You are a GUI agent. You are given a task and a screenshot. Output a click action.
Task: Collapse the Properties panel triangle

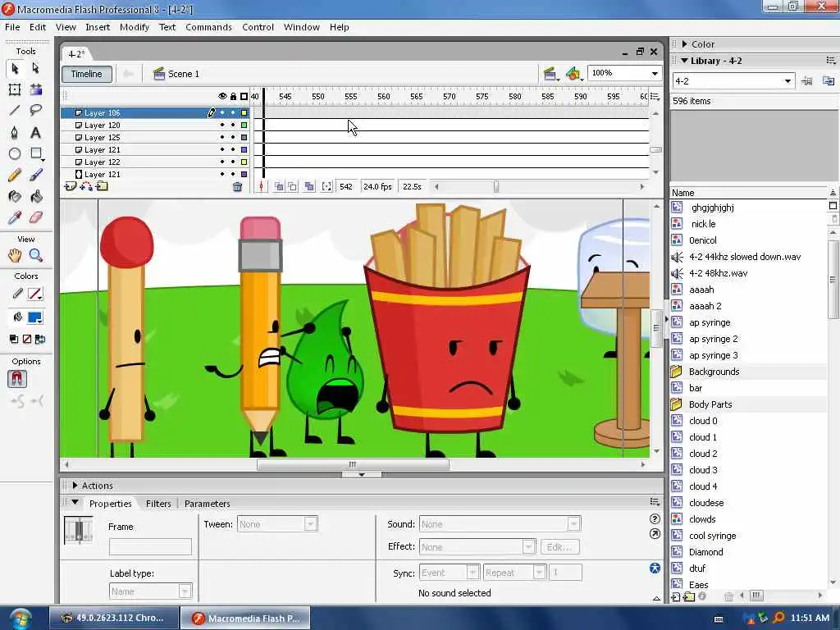click(75, 503)
